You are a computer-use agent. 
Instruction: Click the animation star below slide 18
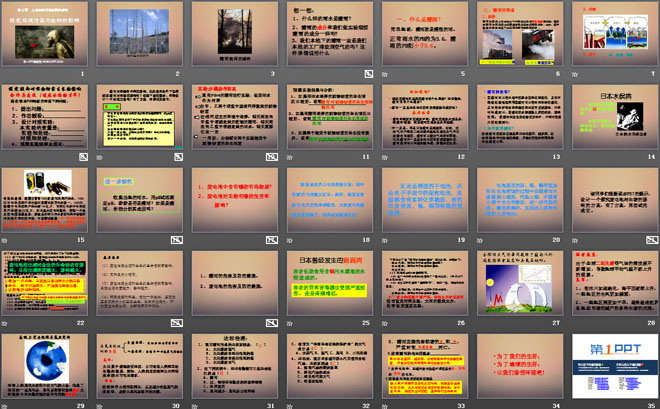[290, 240]
